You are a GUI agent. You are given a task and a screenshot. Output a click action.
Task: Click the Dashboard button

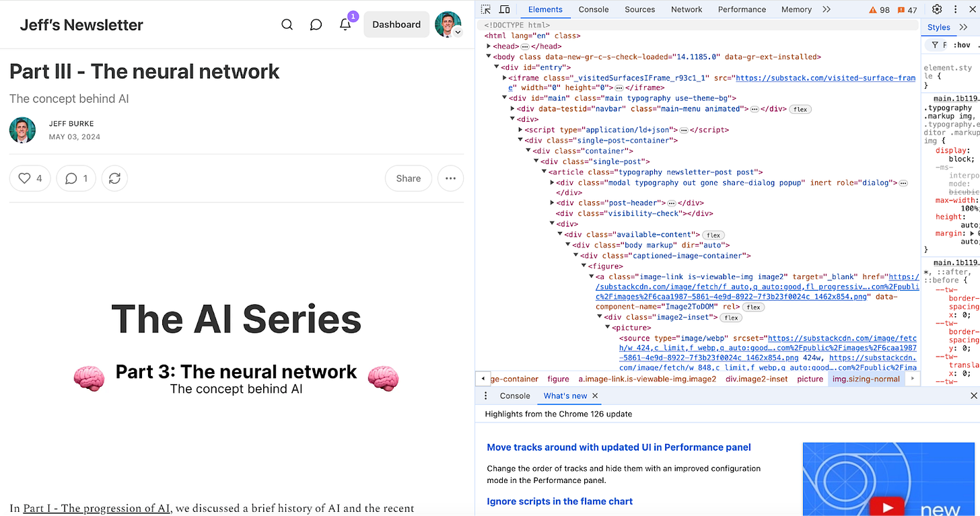pyautogui.click(x=396, y=24)
